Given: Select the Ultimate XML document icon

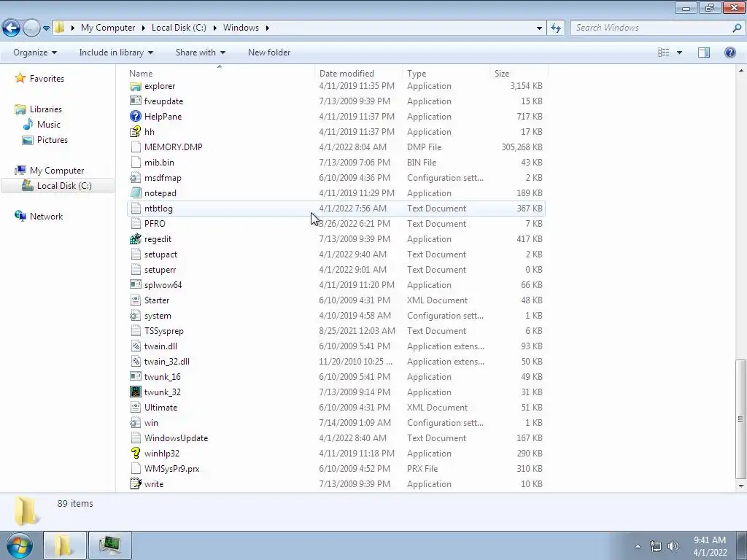Looking at the screenshot, I should (x=135, y=407).
